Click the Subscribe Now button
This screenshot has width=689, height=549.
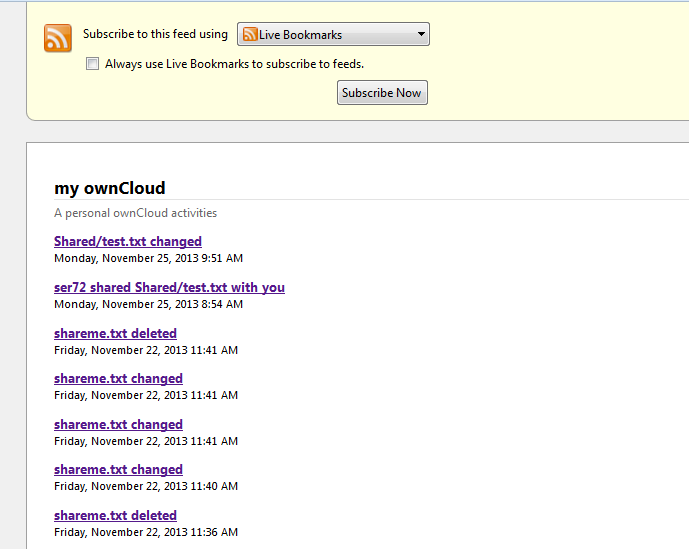382,93
